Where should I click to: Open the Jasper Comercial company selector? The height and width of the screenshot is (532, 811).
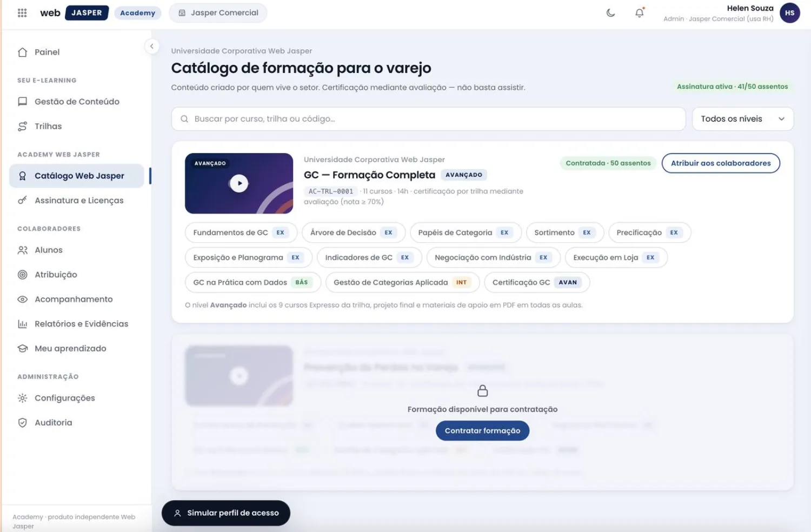point(218,13)
